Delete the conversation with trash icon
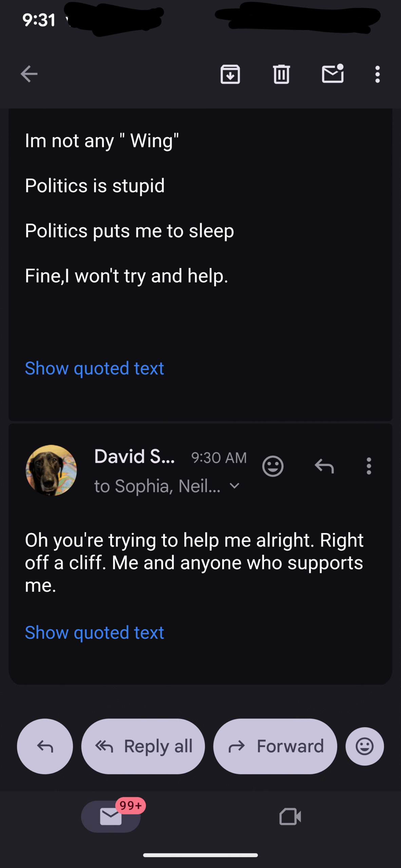Viewport: 401px width, 868px height. (281, 74)
